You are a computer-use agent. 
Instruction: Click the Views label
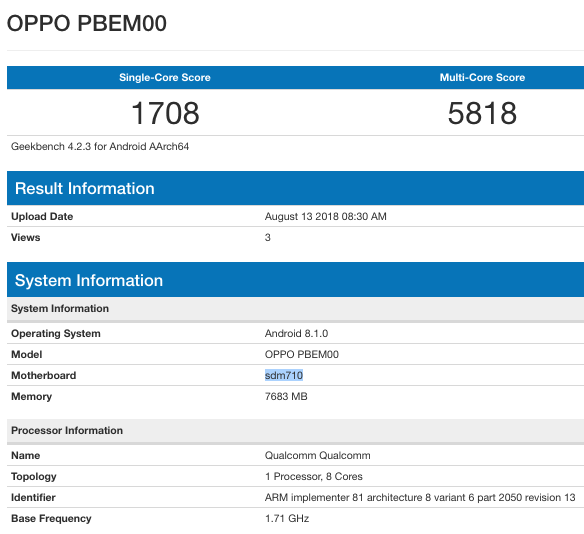[26, 237]
